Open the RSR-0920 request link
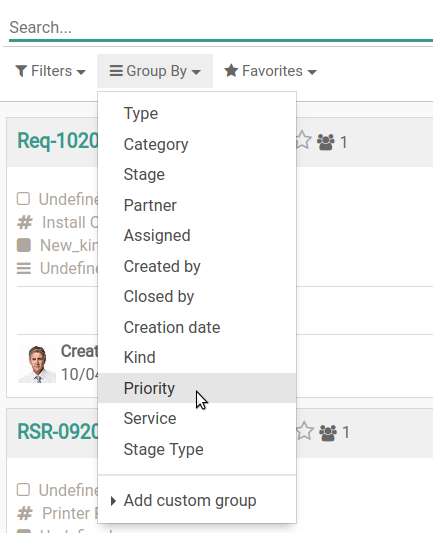This screenshot has height=533, width=433. pos(57,432)
